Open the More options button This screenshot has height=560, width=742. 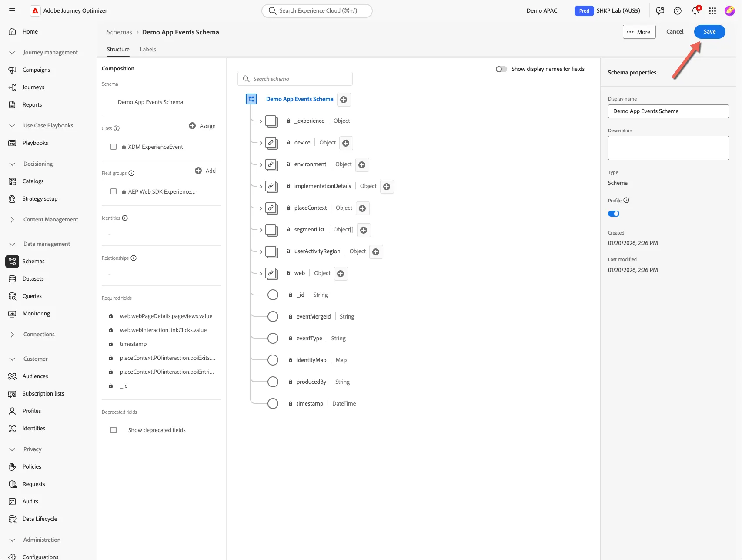pos(639,32)
